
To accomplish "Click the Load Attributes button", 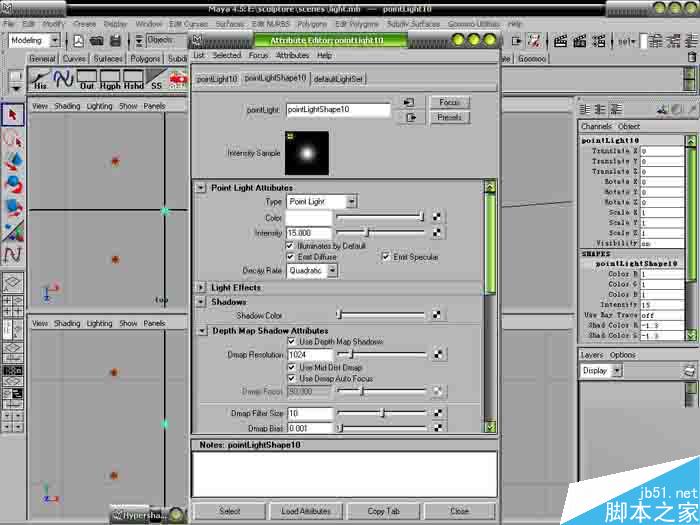I will coord(306,511).
